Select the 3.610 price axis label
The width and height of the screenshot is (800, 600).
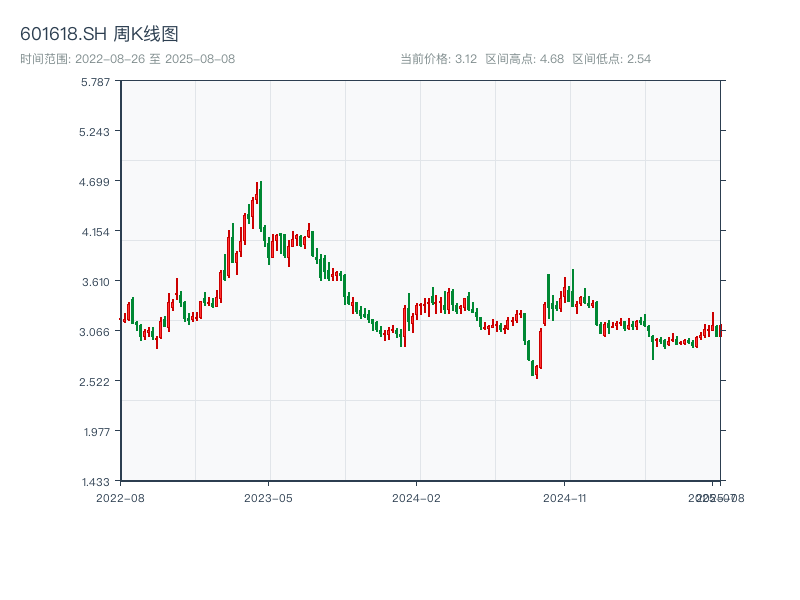96,282
